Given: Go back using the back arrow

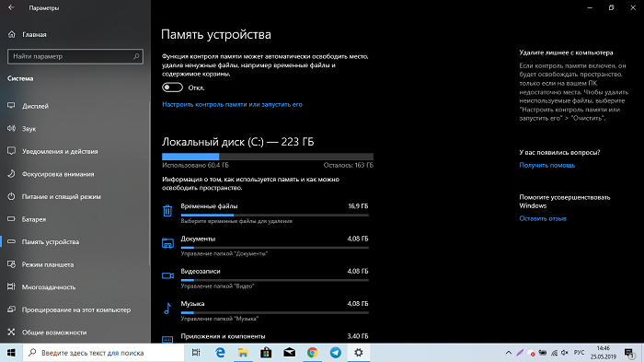Looking at the screenshot, I should pyautogui.click(x=11, y=7).
